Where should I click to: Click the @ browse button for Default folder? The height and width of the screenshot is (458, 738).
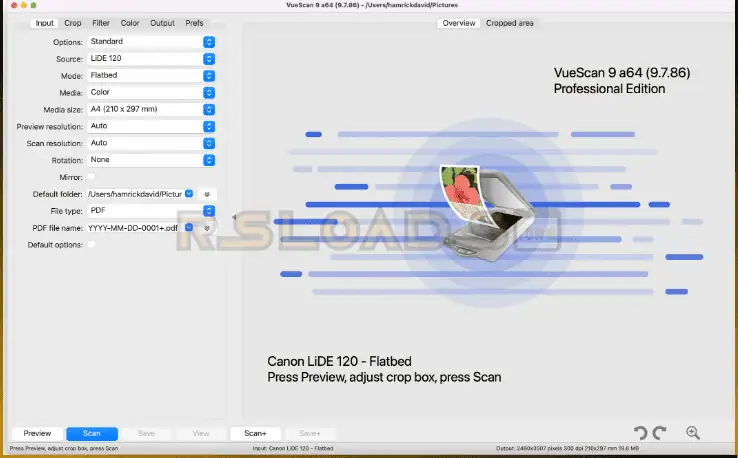(206, 194)
